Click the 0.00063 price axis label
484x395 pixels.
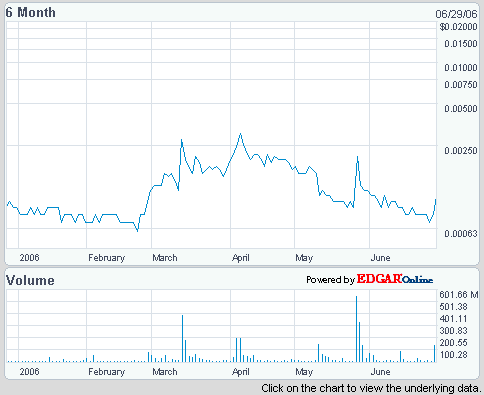tap(461, 234)
